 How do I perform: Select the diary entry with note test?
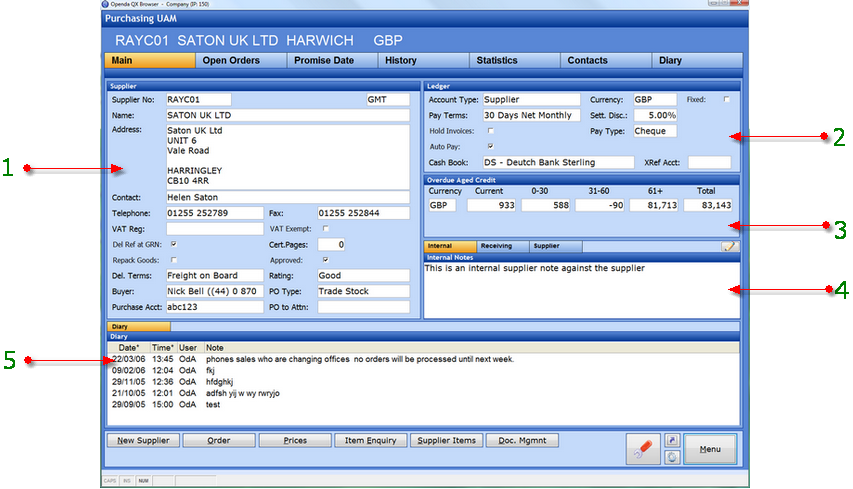click(x=423, y=405)
